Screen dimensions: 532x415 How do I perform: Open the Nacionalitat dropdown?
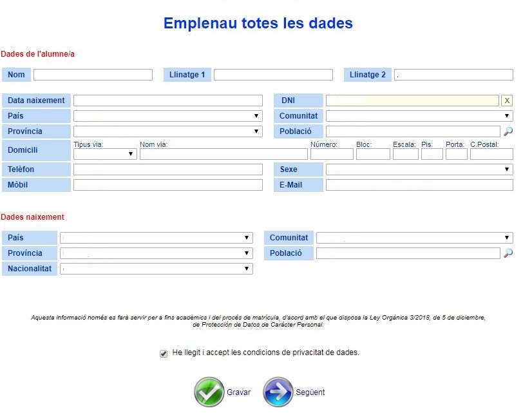(x=157, y=269)
